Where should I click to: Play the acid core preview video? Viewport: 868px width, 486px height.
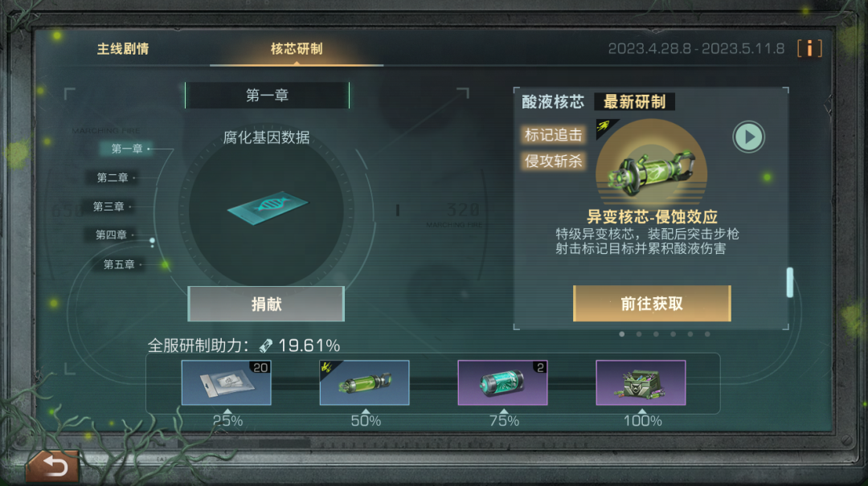click(748, 137)
